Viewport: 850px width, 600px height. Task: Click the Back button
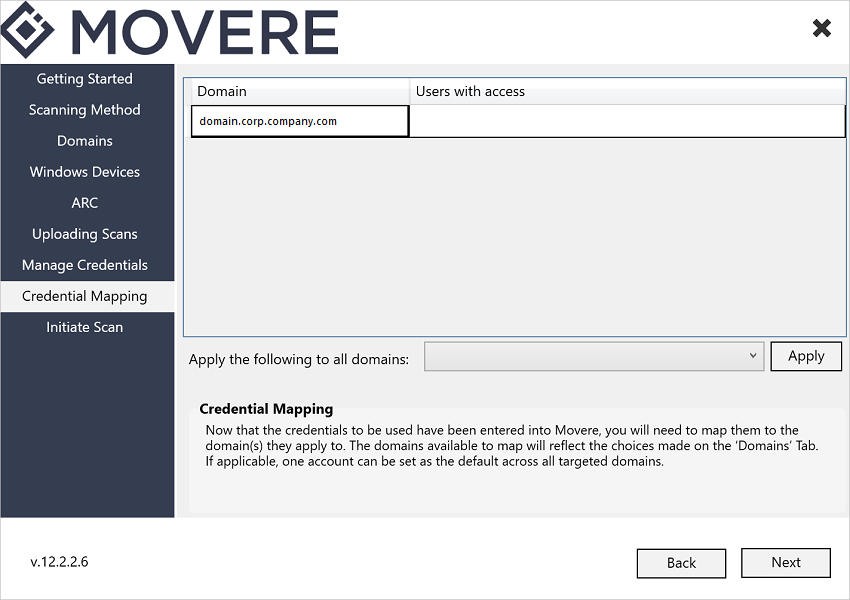tap(681, 563)
